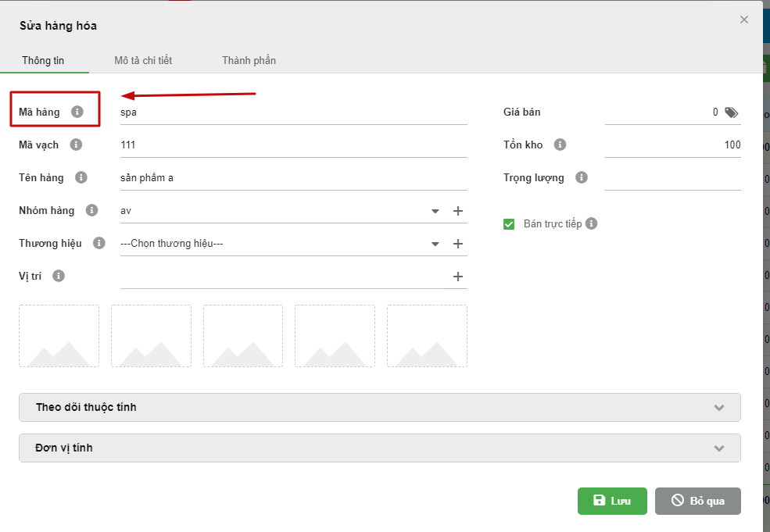
Task: Expand the Theo dõi thuộc tính section
Action: 379,407
